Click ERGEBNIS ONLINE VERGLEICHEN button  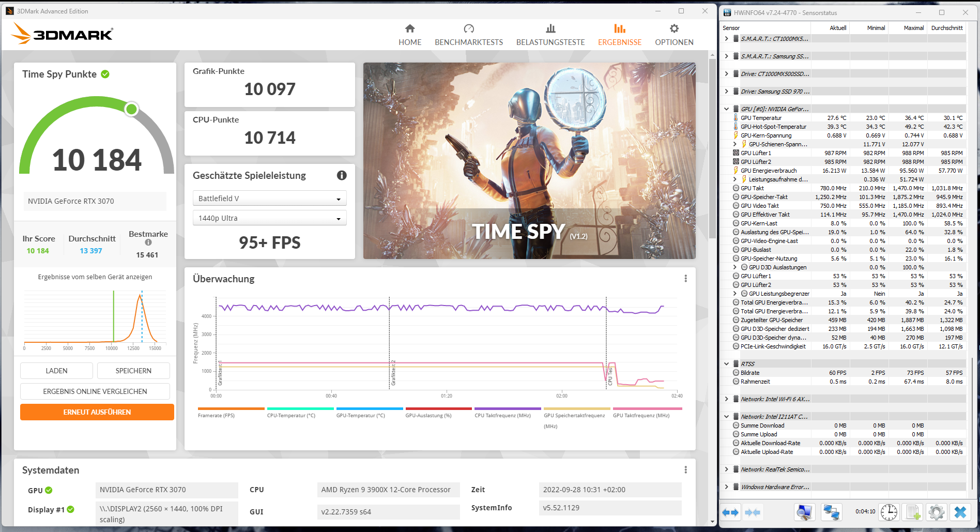pyautogui.click(x=95, y=391)
